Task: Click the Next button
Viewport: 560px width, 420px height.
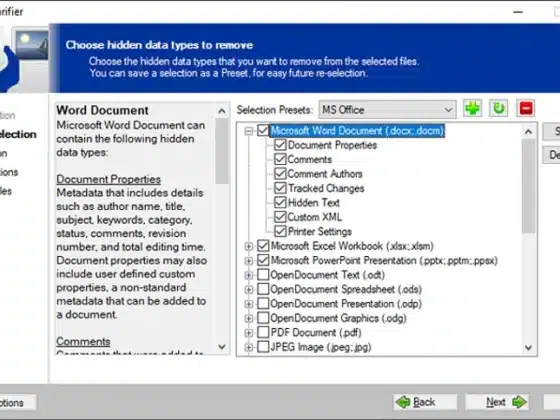Action: click(497, 402)
